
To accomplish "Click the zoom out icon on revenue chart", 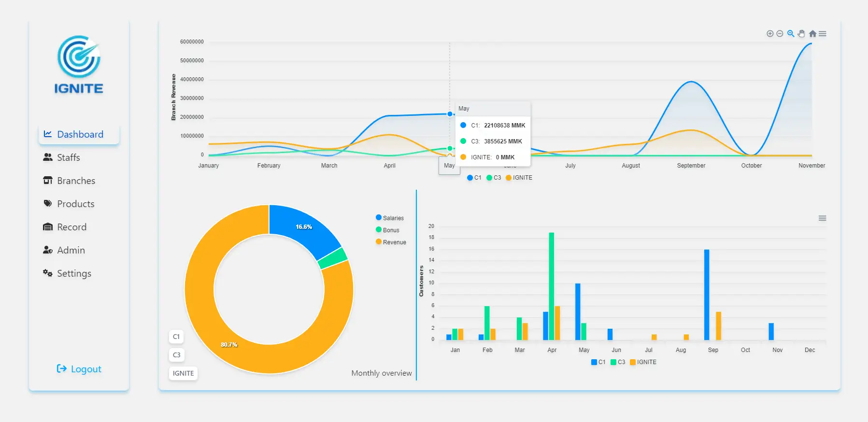I will (x=780, y=34).
